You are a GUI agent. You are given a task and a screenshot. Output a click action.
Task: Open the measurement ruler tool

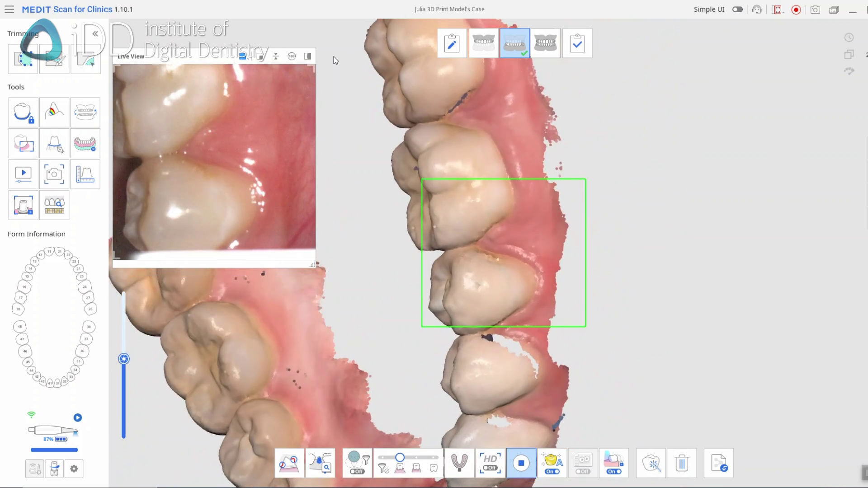(x=85, y=174)
